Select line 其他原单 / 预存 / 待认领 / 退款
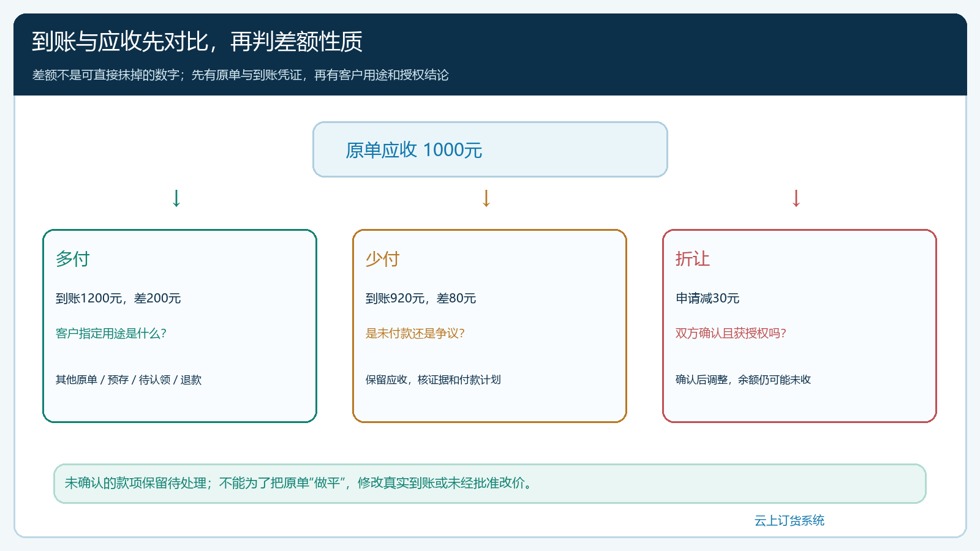 (129, 380)
